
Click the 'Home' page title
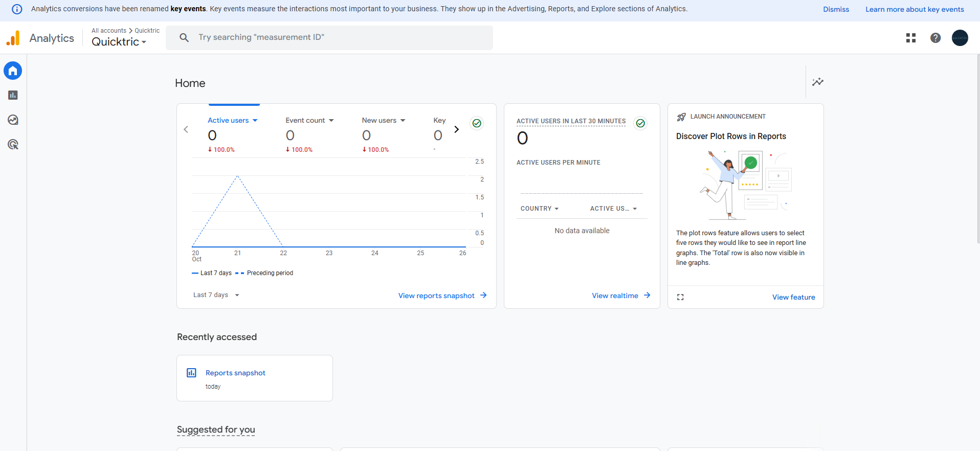190,83
